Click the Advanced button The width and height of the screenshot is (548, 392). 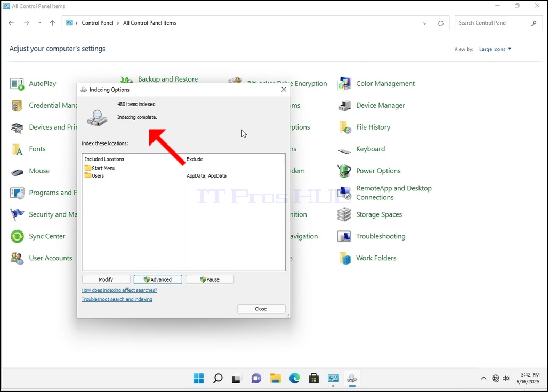pos(158,279)
